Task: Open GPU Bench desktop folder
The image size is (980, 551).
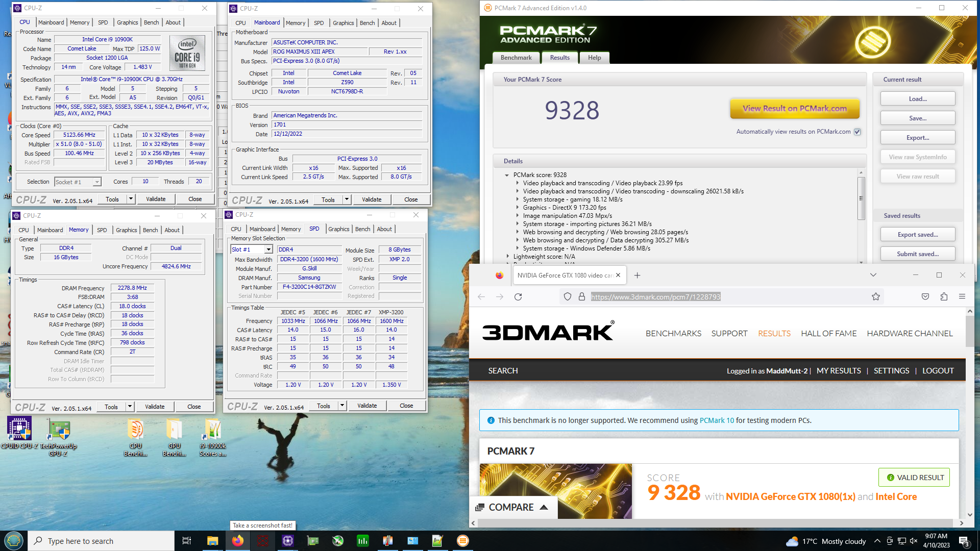Action: pyautogui.click(x=174, y=437)
